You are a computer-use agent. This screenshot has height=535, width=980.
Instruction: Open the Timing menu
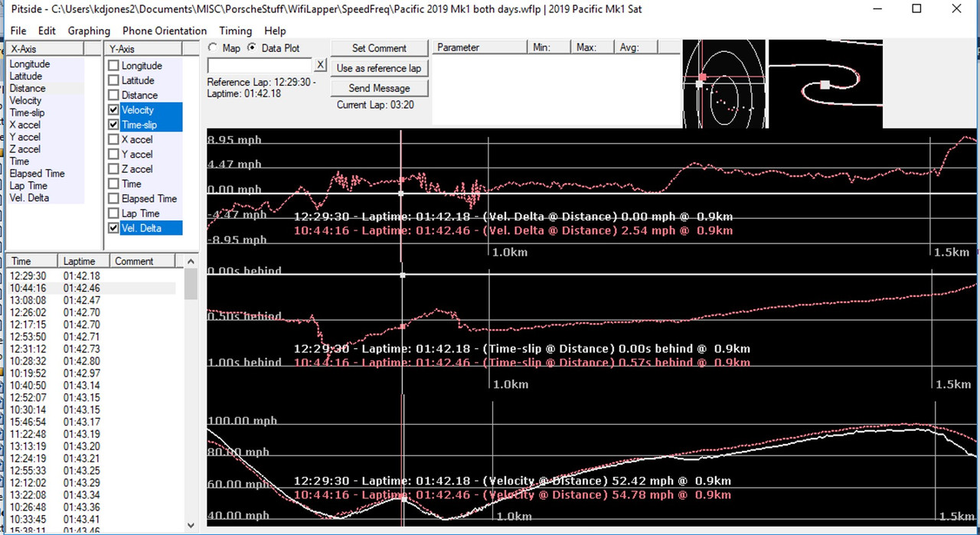[235, 31]
